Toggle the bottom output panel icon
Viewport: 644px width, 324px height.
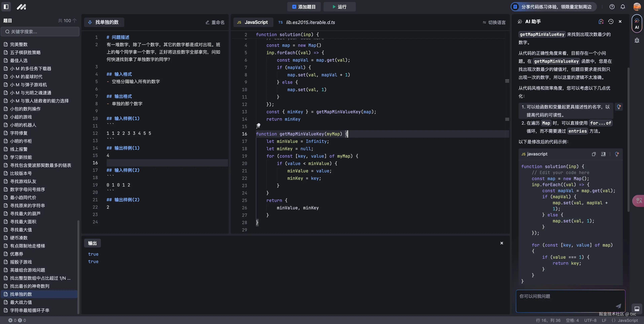click(x=637, y=309)
